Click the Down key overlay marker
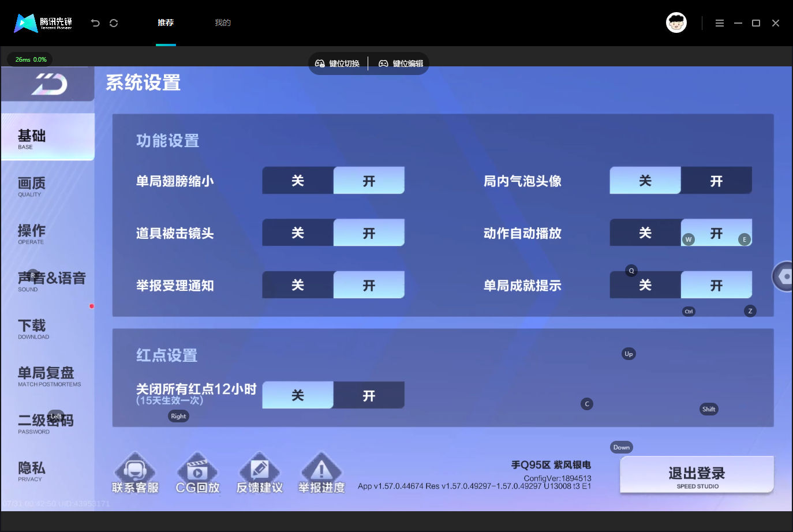 tap(622, 447)
